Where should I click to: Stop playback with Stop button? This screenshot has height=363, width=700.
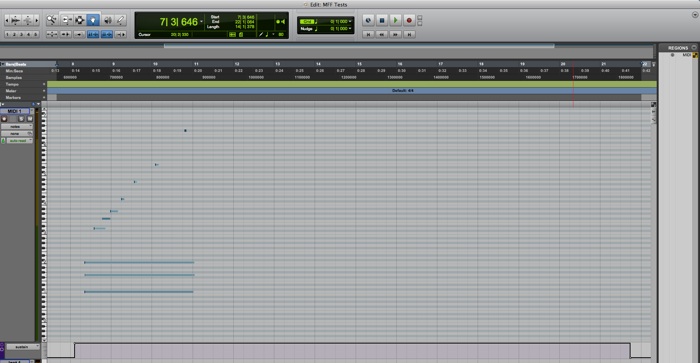[382, 20]
